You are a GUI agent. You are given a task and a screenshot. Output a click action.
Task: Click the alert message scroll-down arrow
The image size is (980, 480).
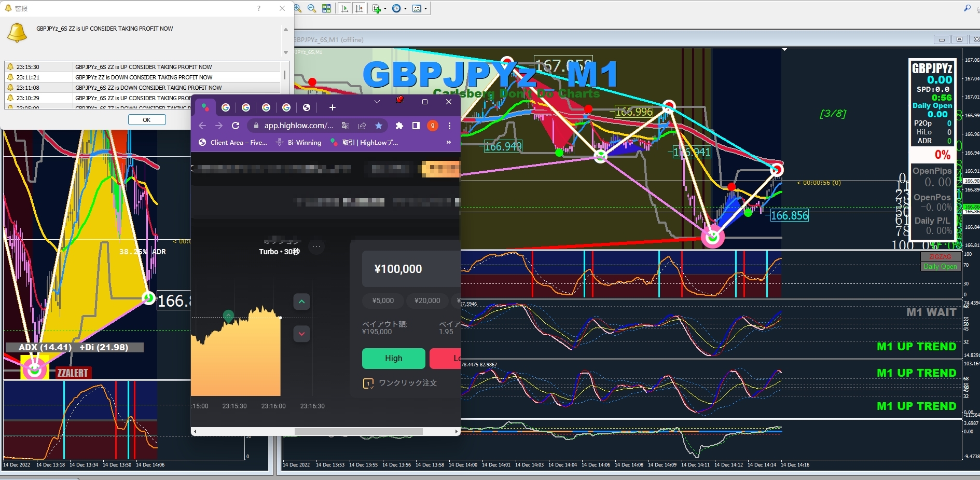(x=286, y=52)
